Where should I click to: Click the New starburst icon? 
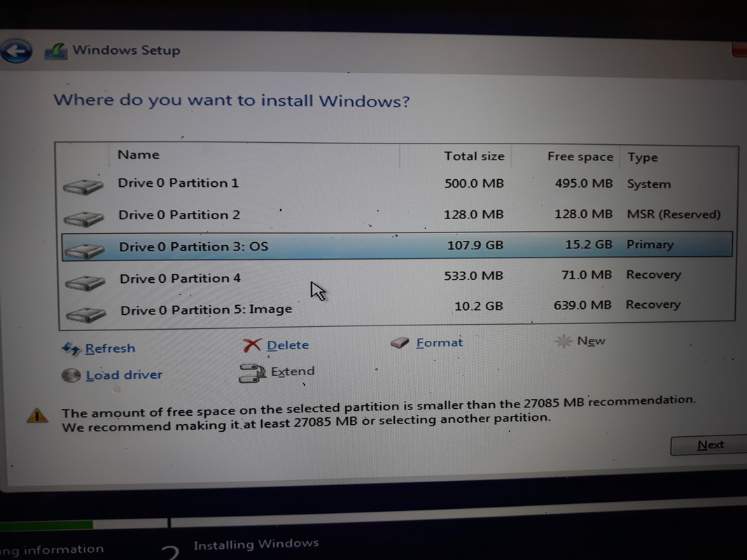564,341
